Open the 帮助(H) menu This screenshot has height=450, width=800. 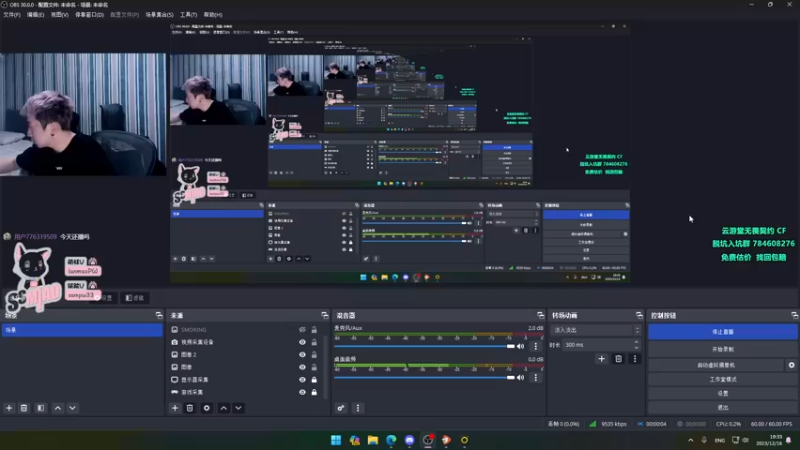(x=213, y=15)
